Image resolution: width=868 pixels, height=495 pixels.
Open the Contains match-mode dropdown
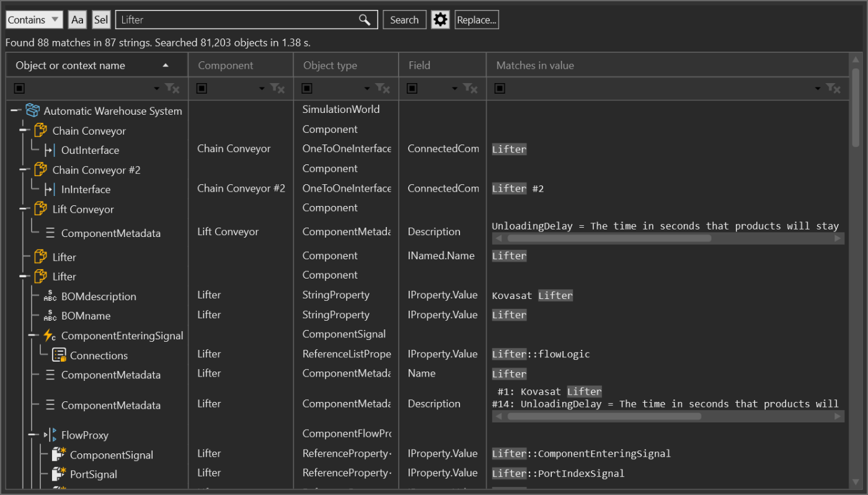point(35,20)
